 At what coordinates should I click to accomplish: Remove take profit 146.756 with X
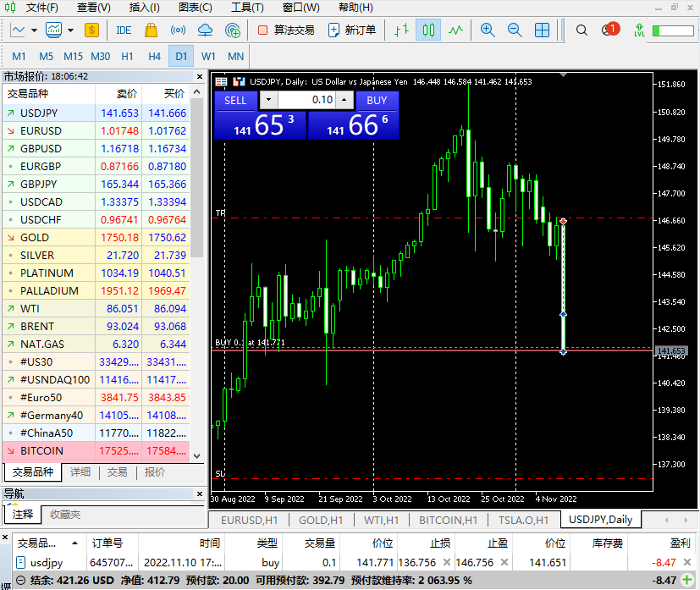(x=504, y=562)
